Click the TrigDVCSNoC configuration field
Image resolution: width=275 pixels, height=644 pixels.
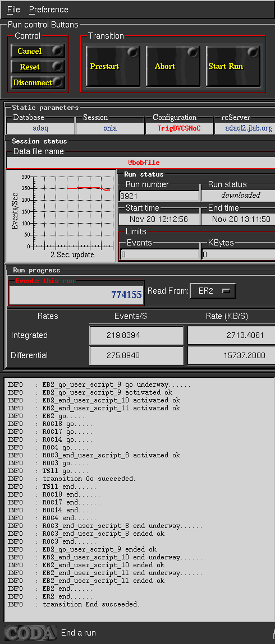pyautogui.click(x=179, y=128)
